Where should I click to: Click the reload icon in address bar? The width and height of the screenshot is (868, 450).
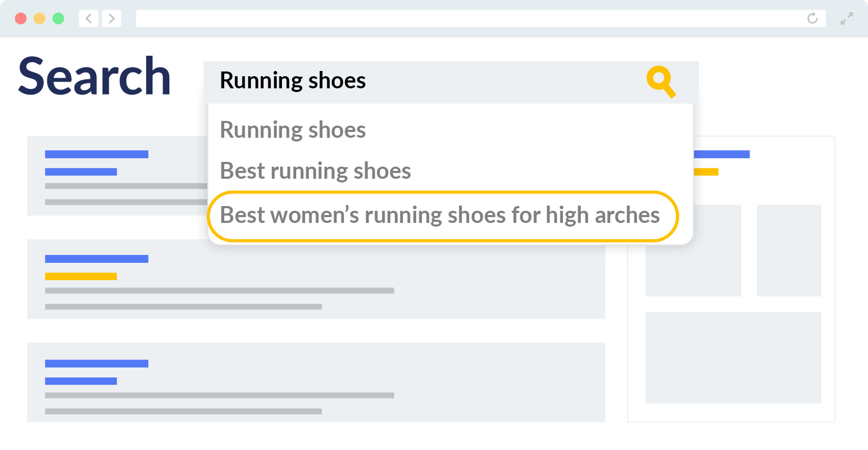(812, 18)
